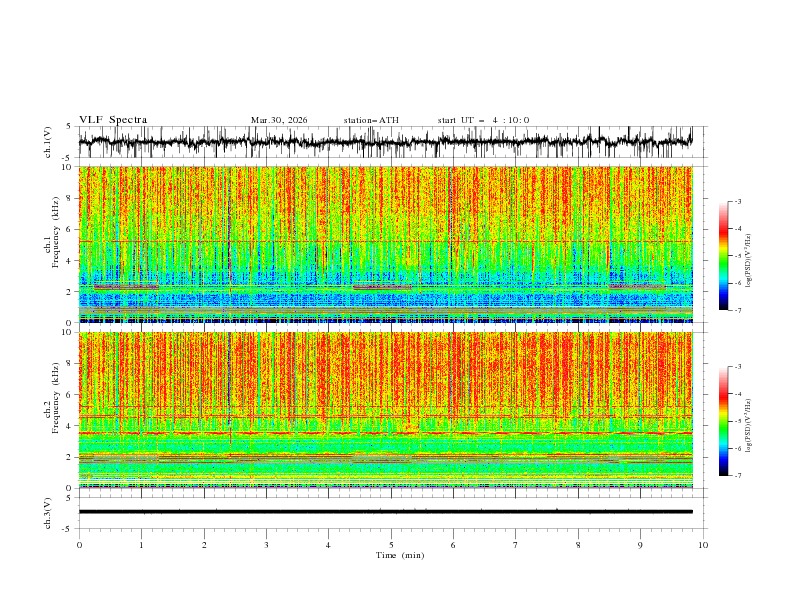The image size is (792, 612).
Task: Click the time axis tick label 3 minutes
Action: click(266, 545)
